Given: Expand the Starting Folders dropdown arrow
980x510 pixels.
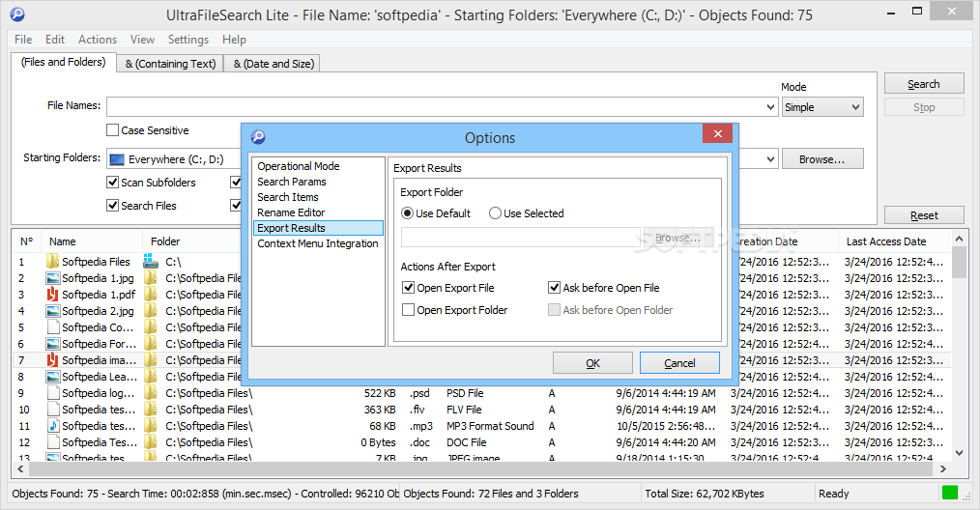Looking at the screenshot, I should point(770,159).
